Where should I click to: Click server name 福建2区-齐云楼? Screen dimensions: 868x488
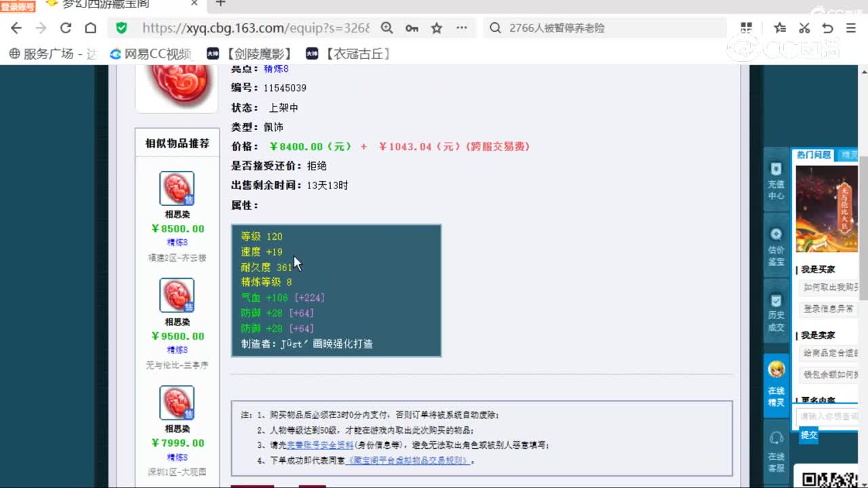(177, 258)
